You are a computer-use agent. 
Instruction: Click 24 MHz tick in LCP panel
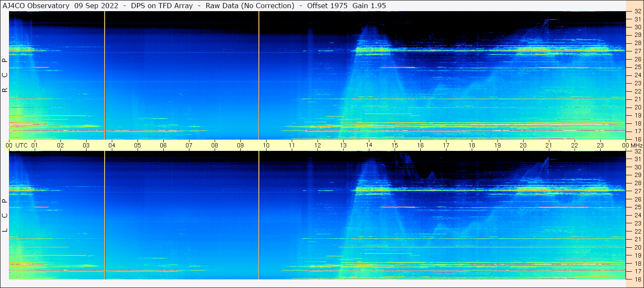pyautogui.click(x=638, y=215)
